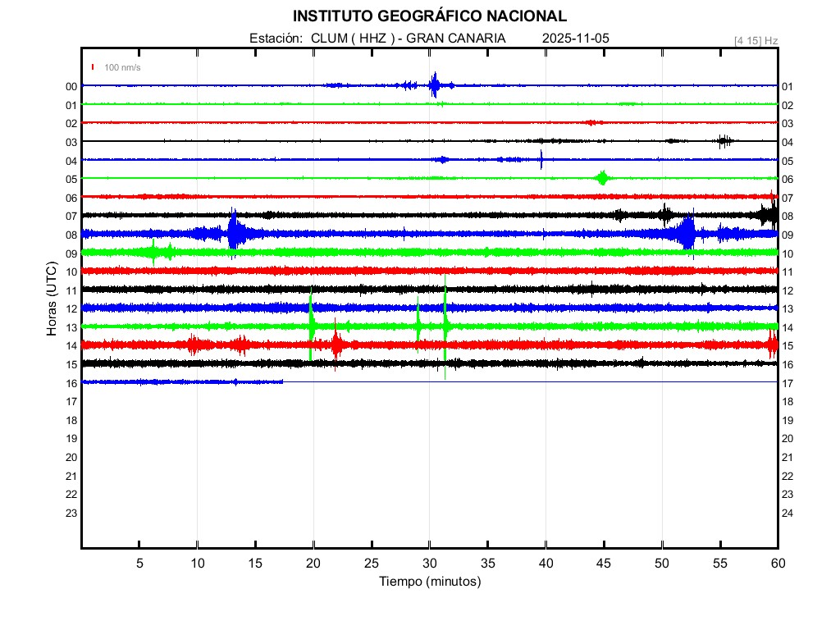
Task: Click hour label 00 on the left axis
Action: (x=71, y=86)
